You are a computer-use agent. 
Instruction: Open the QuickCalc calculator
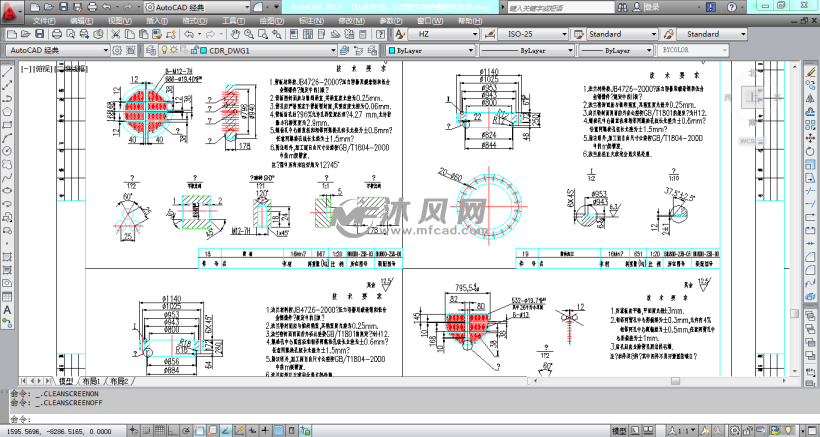(x=363, y=34)
